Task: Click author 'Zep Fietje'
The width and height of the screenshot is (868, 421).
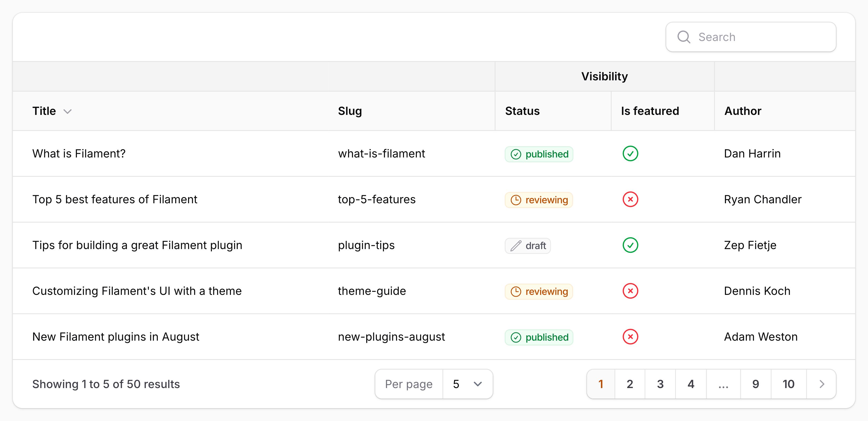Action: point(750,245)
